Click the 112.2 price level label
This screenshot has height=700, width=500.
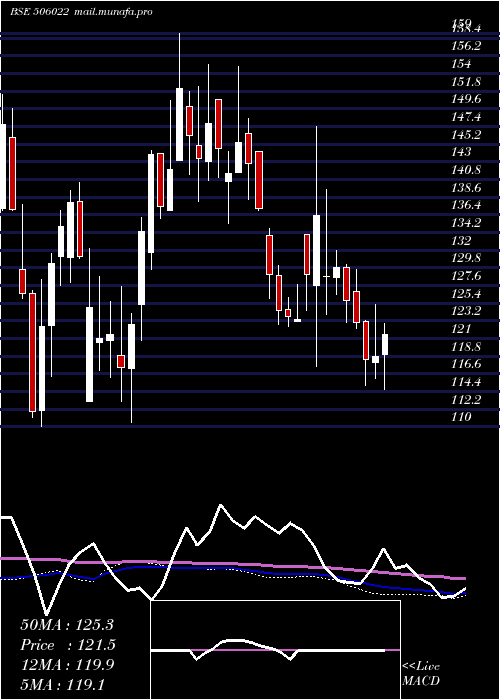point(465,400)
